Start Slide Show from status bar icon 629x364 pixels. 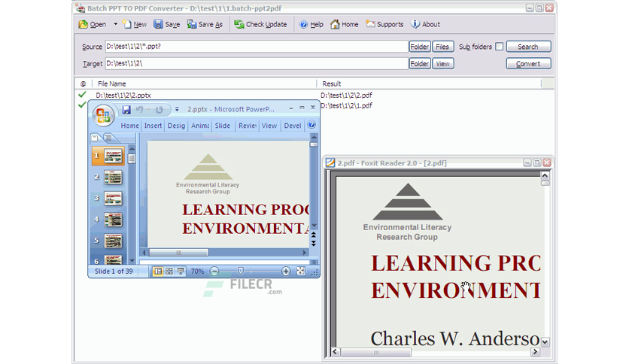181,271
